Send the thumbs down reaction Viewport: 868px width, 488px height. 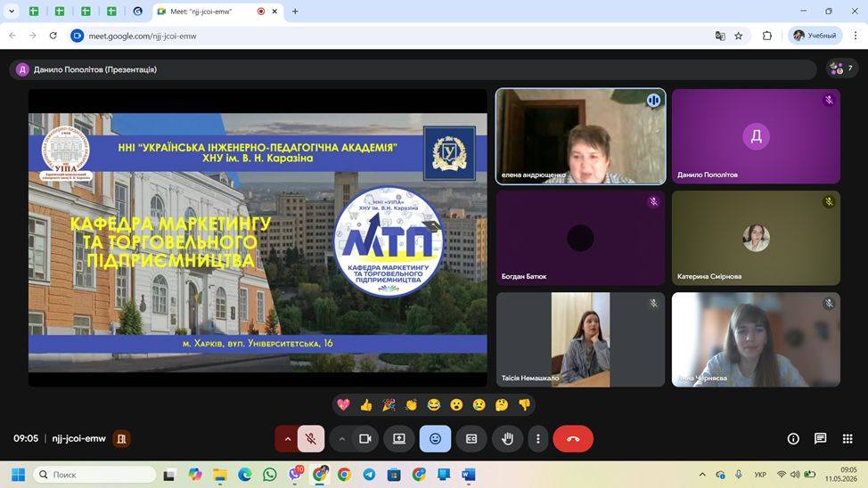coord(524,405)
